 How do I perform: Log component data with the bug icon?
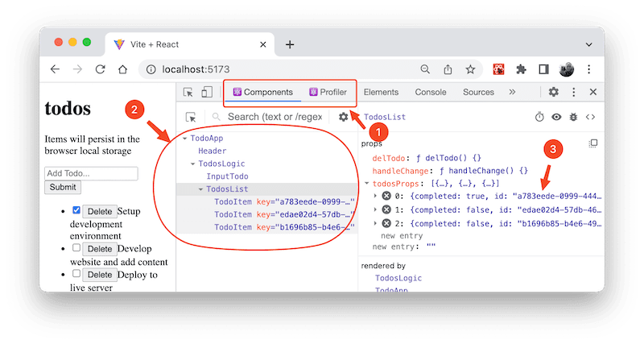[573, 117]
